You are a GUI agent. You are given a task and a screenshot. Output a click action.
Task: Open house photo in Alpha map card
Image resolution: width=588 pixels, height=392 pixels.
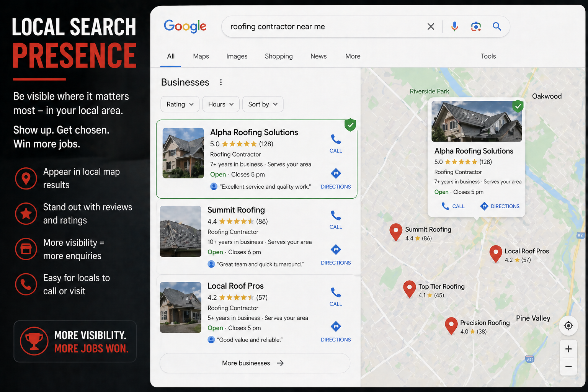click(x=477, y=121)
